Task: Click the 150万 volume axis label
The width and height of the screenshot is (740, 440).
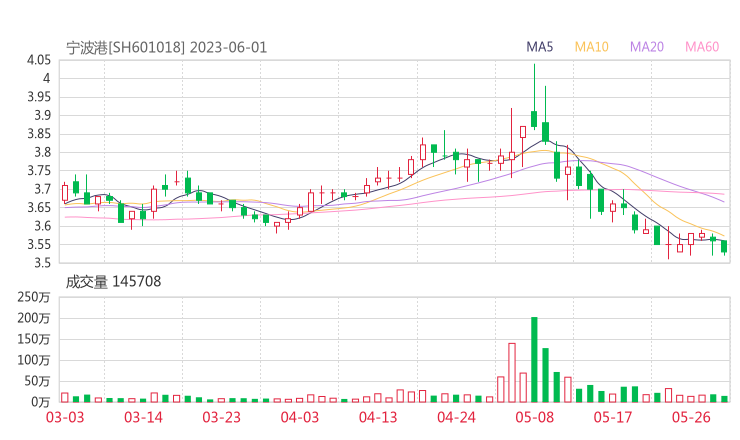Action: coord(34,339)
